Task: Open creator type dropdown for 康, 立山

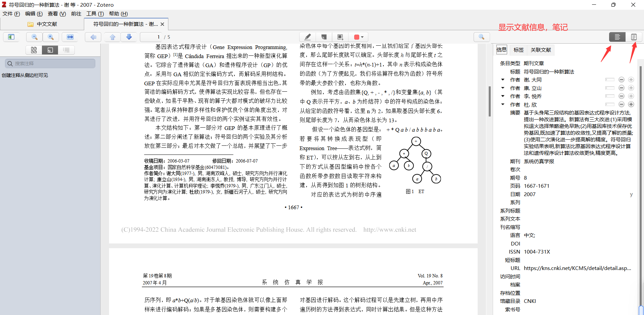Action: click(x=503, y=88)
